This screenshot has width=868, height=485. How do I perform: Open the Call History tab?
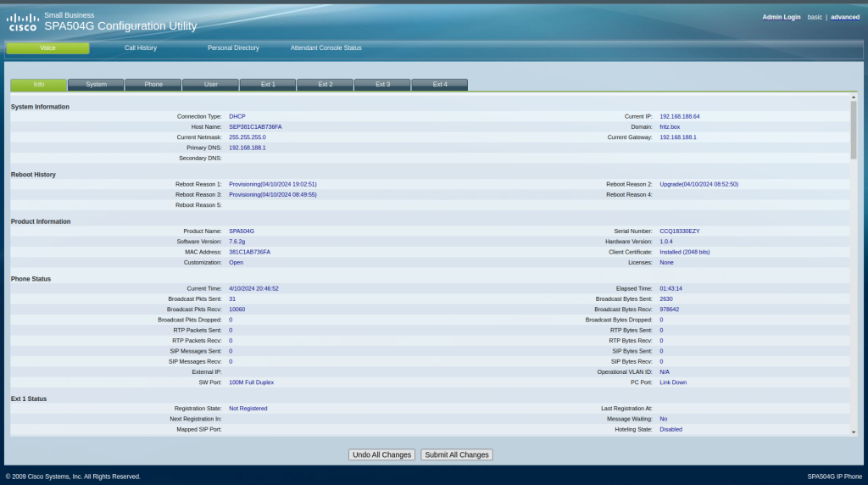(x=141, y=48)
